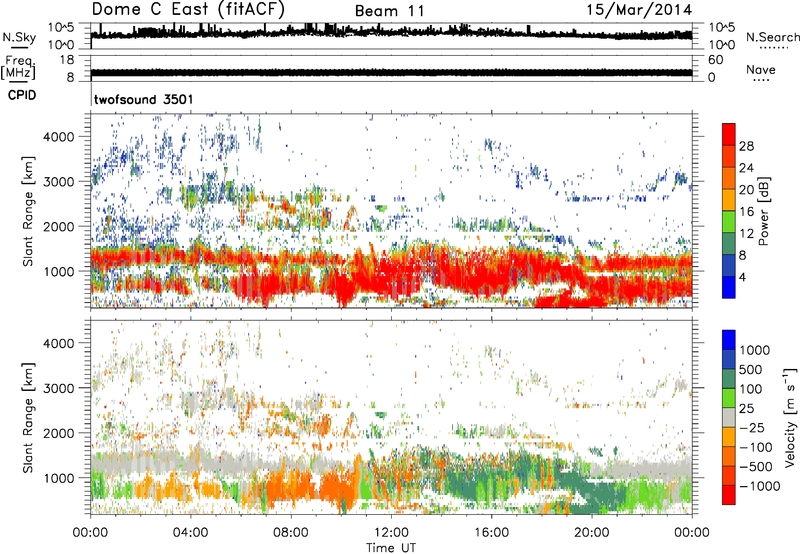Click the '−500' velocity colorbar label
Screen dimensions: 800x554
[756, 466]
